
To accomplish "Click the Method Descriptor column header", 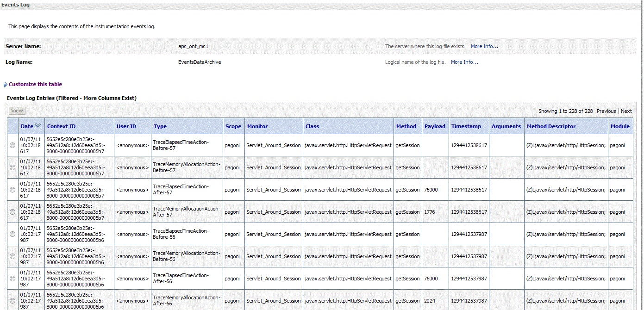I will [x=551, y=126].
